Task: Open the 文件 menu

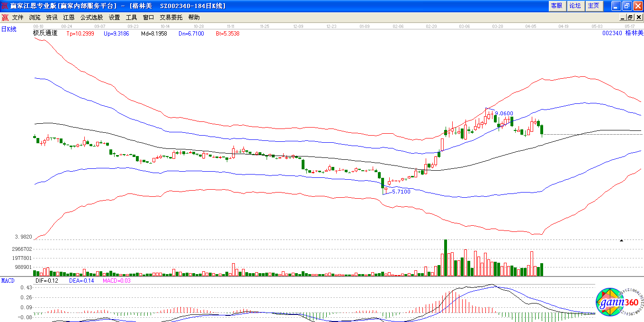Action: pyautogui.click(x=18, y=18)
